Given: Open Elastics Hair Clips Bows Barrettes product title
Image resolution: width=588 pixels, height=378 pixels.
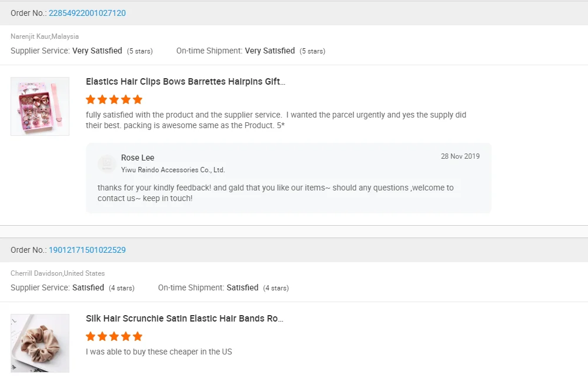Looking at the screenshot, I should [185, 82].
